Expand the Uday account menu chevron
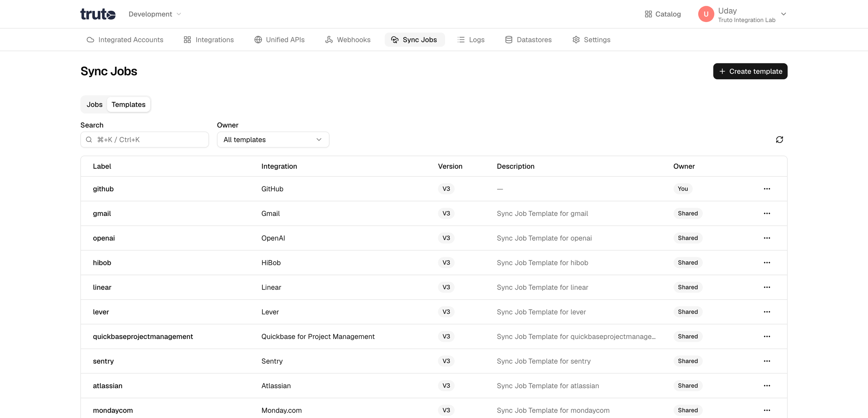The image size is (868, 418). [783, 14]
